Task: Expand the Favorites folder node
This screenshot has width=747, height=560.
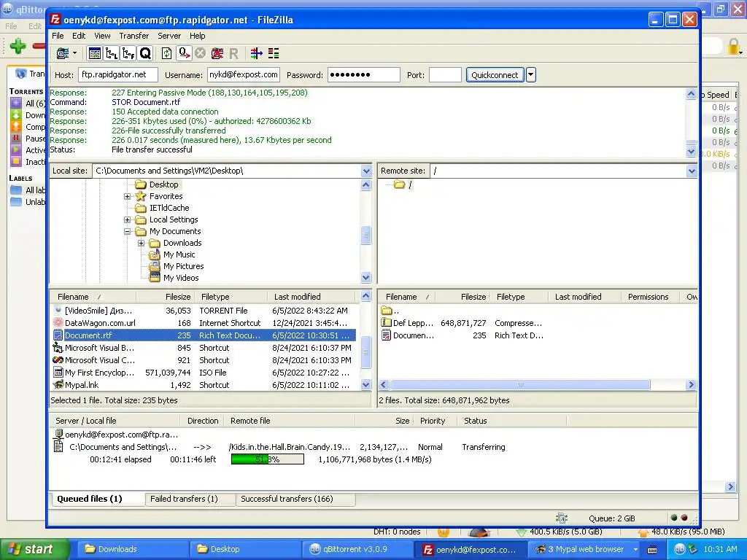Action: [127, 196]
